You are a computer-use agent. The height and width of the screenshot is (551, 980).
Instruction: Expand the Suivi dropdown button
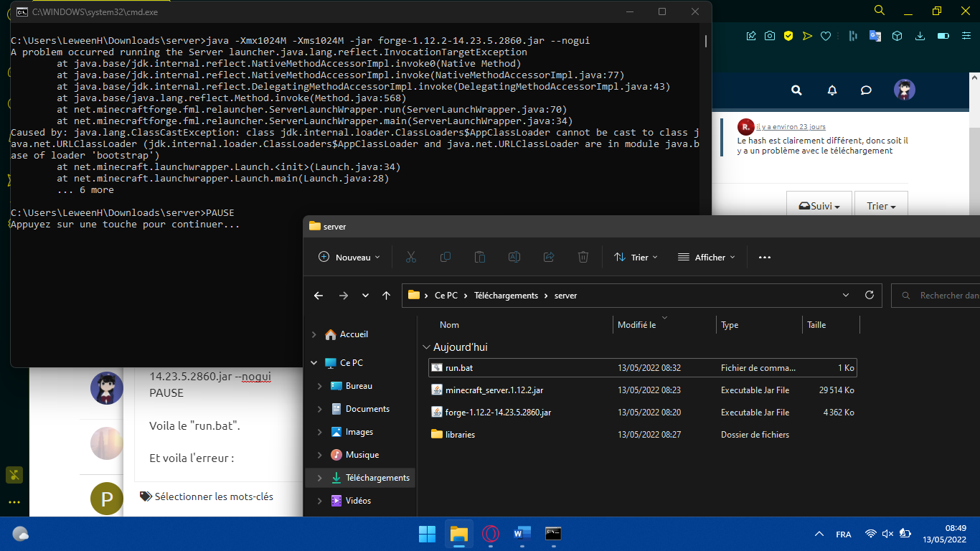tap(819, 206)
